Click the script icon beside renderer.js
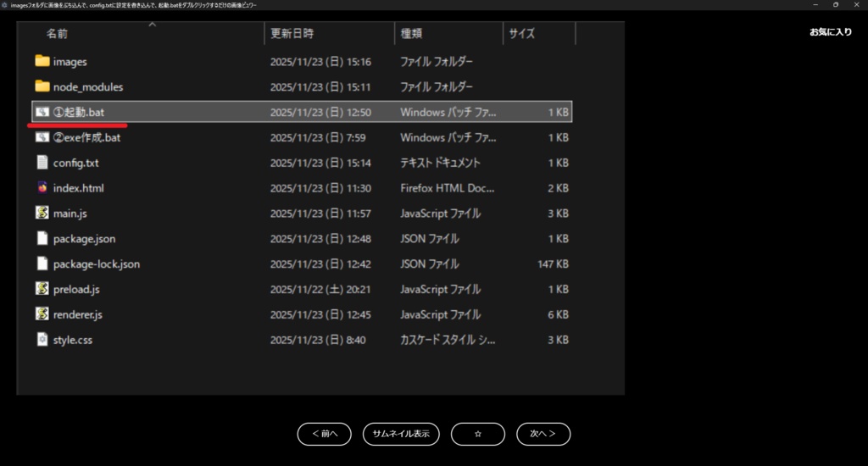 point(42,313)
